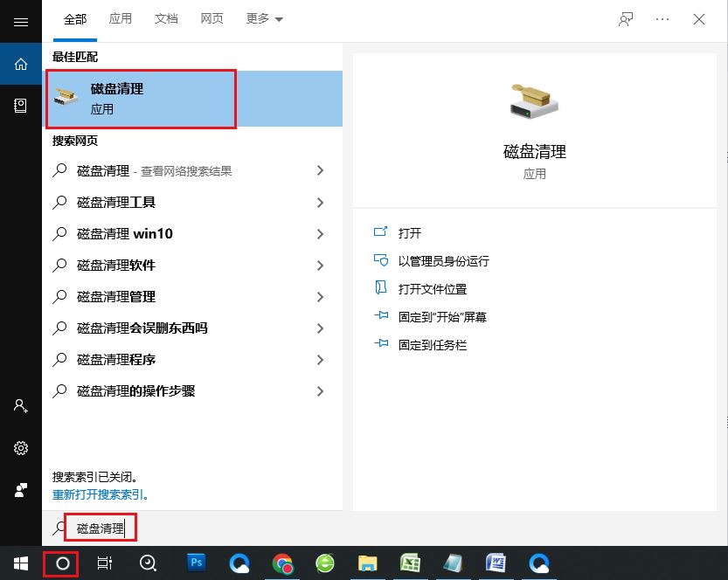Choose 打开文件位置

pos(433,289)
